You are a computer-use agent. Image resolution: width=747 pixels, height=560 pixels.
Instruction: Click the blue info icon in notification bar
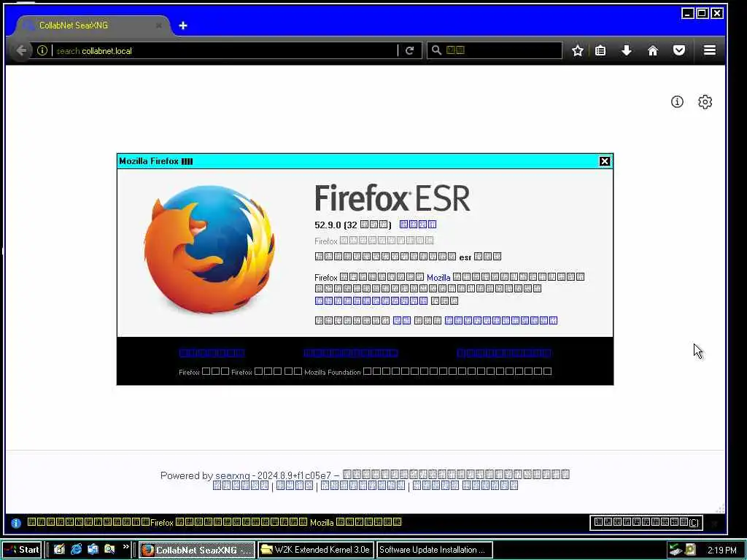16,523
